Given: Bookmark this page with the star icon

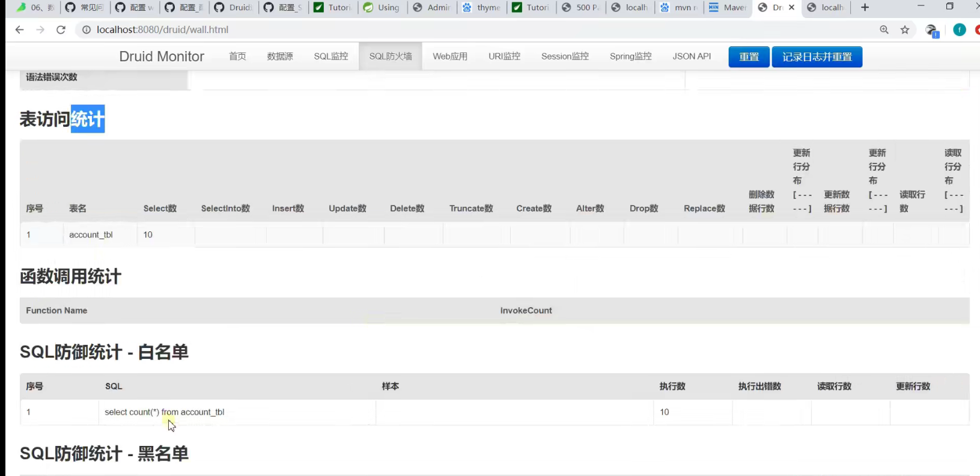Looking at the screenshot, I should (x=905, y=29).
